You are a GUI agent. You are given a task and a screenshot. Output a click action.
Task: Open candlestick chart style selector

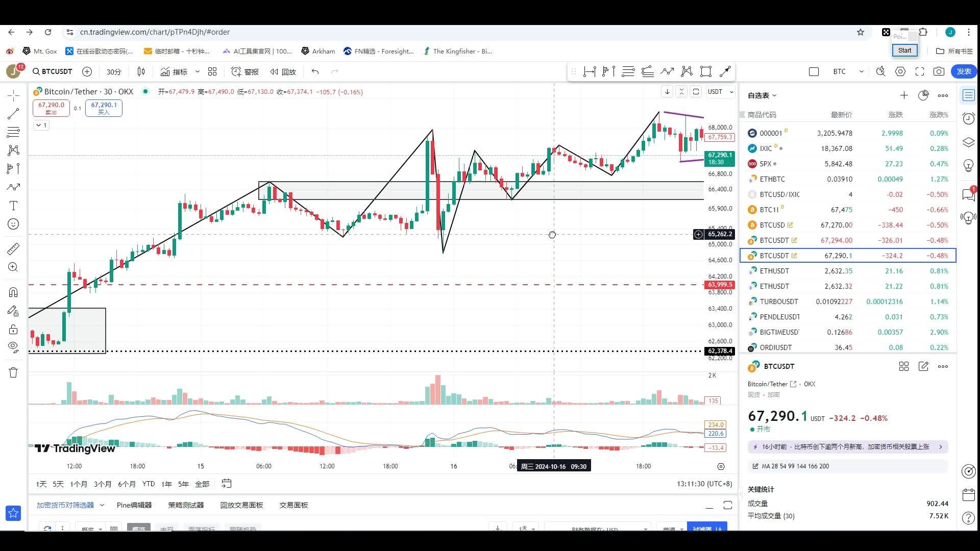(141, 71)
